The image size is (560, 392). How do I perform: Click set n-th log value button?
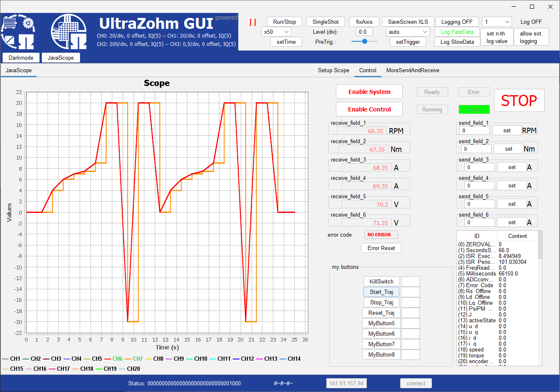pos(497,37)
